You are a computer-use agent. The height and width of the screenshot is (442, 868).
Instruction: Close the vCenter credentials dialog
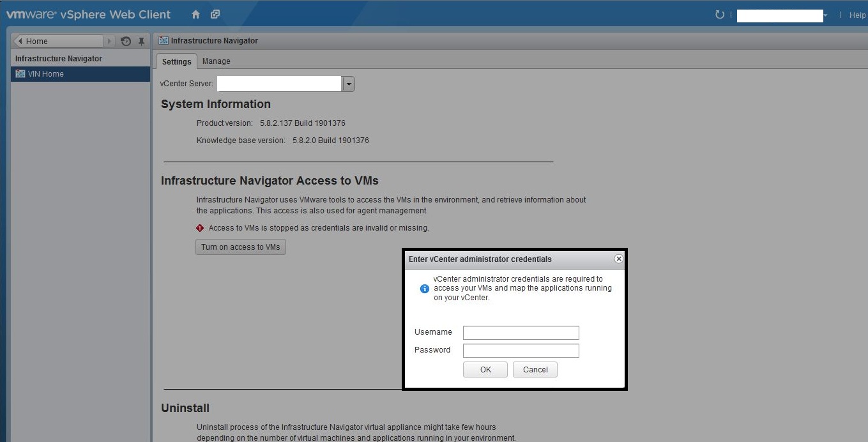coord(618,259)
